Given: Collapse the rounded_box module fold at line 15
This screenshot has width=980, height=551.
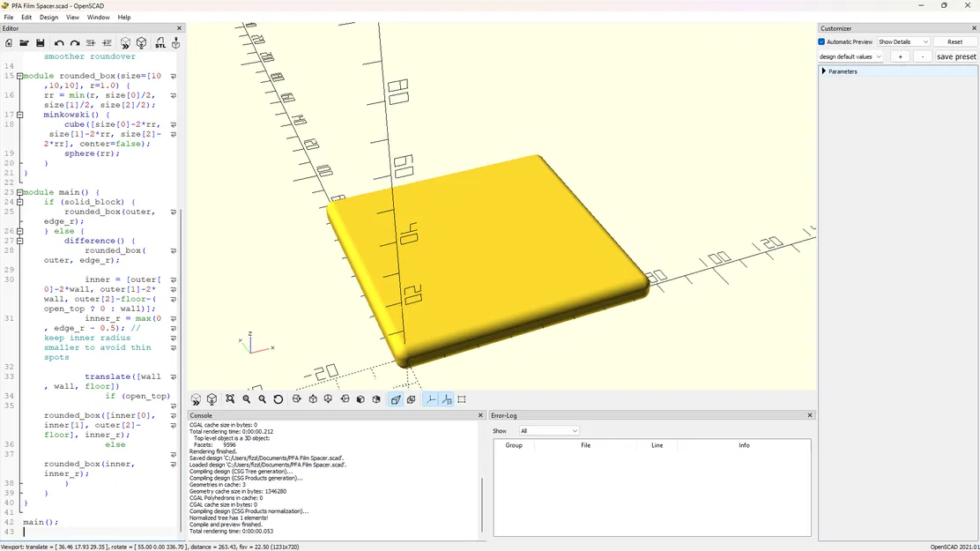Looking at the screenshot, I should pos(20,76).
